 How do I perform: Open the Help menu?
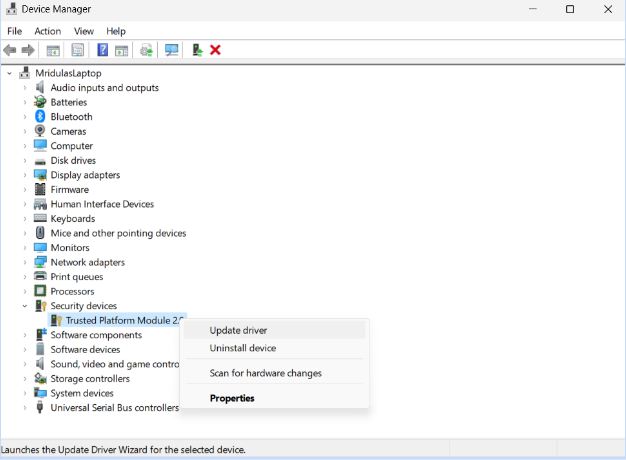[116, 31]
